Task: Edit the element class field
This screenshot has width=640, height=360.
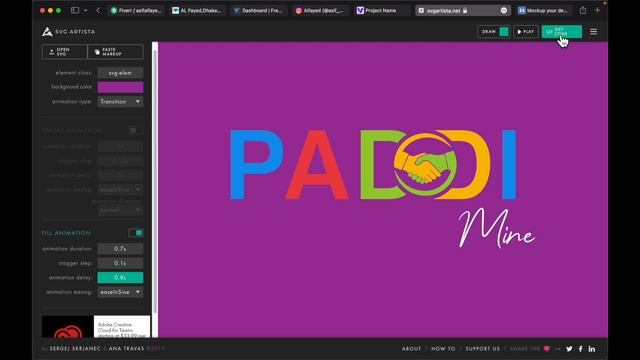Action: click(120, 73)
